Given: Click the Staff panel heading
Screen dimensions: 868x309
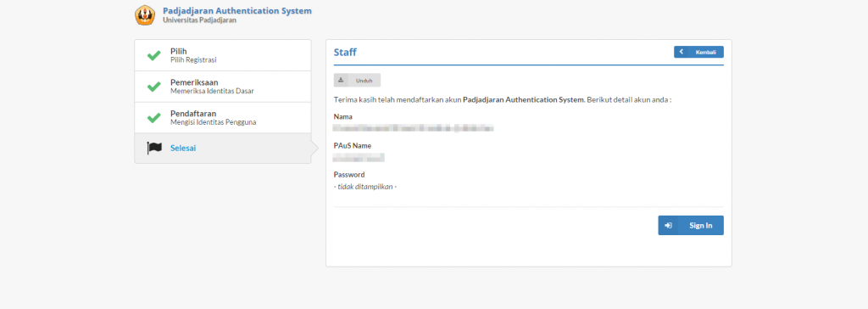Looking at the screenshot, I should [345, 53].
